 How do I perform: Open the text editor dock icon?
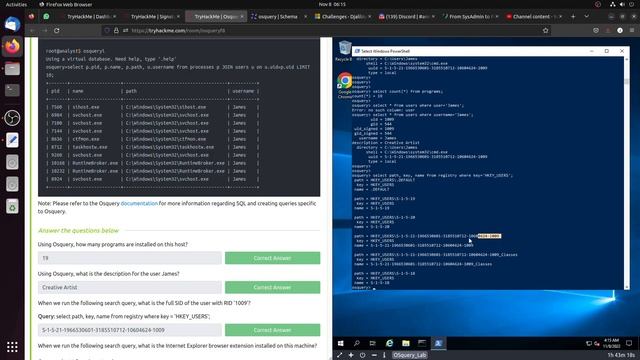pyautogui.click(x=12, y=140)
